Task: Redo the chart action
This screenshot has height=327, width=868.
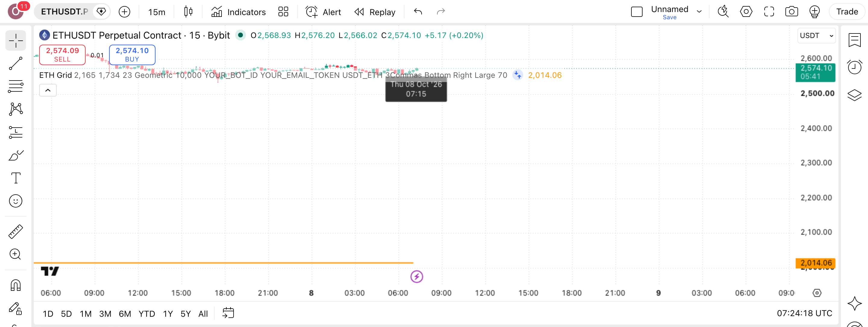Action: (441, 12)
